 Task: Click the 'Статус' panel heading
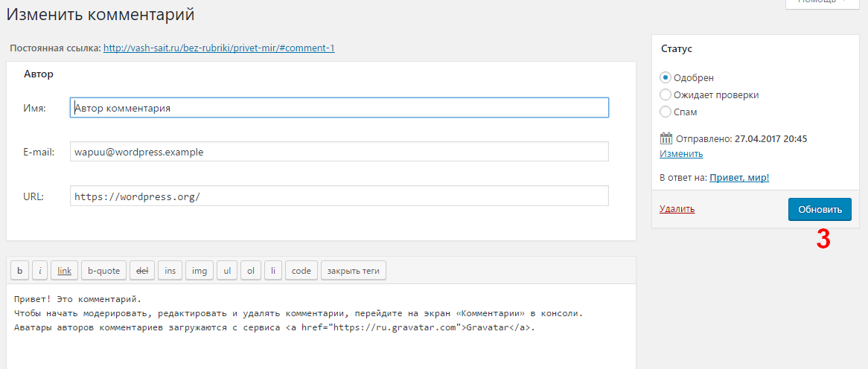point(677,48)
